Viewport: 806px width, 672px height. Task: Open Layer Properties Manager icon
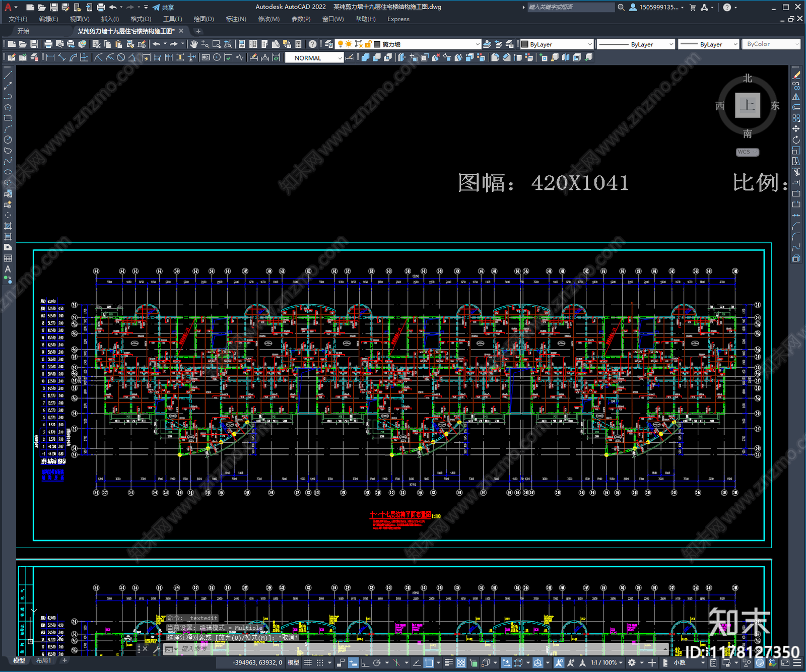click(328, 44)
